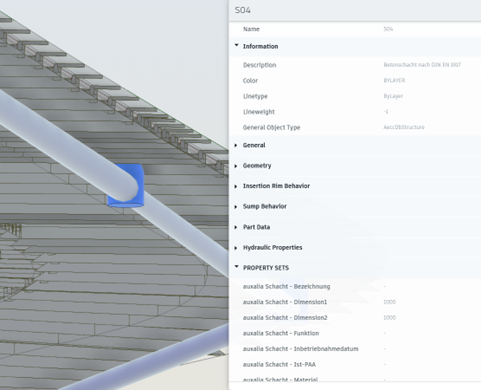Click the Name property row label
Viewport: 481px width, 390px height.
tap(251, 29)
